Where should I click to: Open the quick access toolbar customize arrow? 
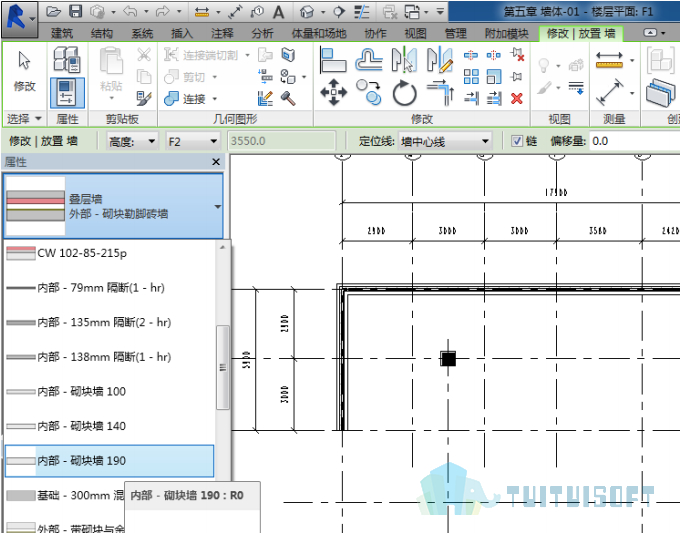tap(440, 12)
